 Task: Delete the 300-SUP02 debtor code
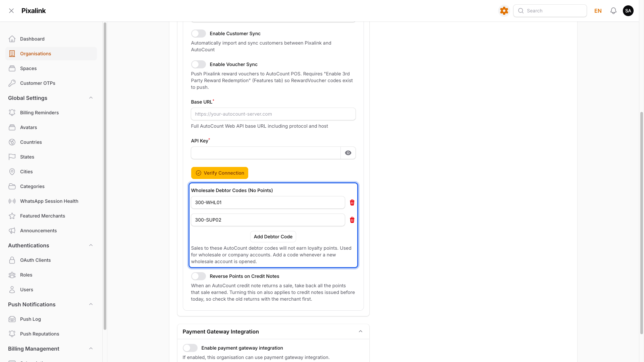[352, 220]
